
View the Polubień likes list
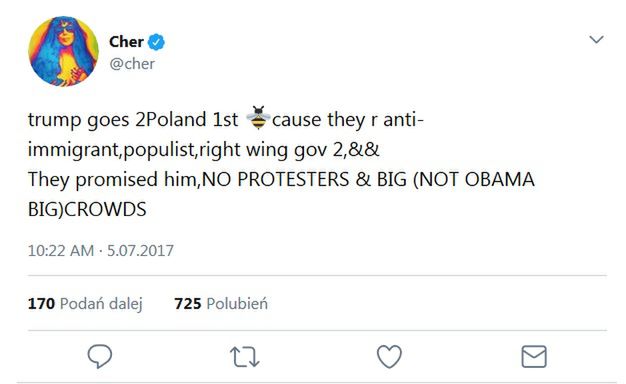(x=237, y=304)
